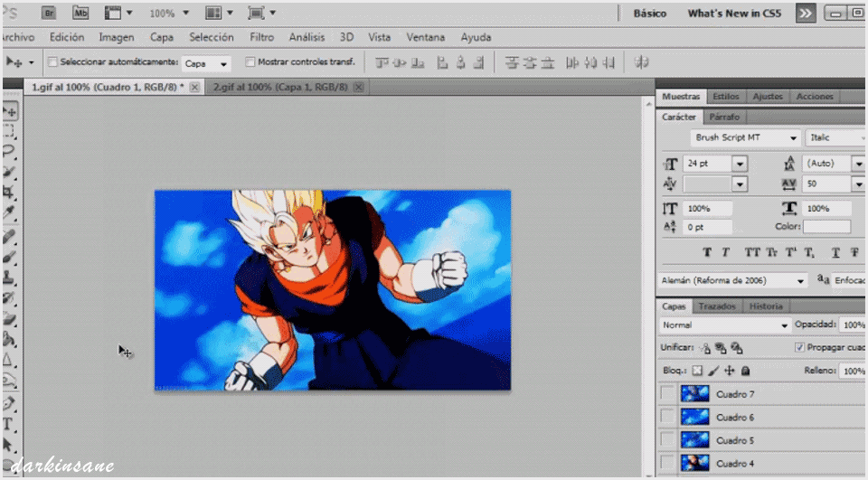
Task: Click the text Color swatch
Action: pyautogui.click(x=826, y=226)
